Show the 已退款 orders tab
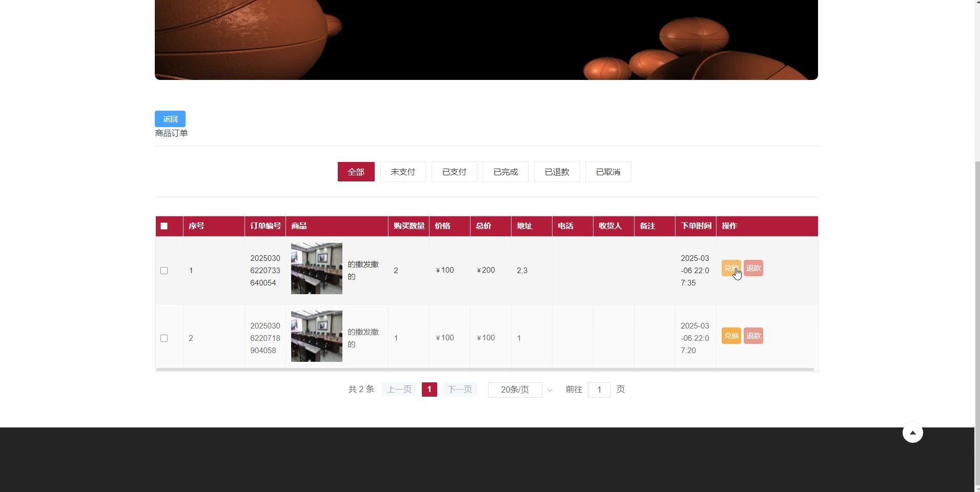 tap(557, 172)
